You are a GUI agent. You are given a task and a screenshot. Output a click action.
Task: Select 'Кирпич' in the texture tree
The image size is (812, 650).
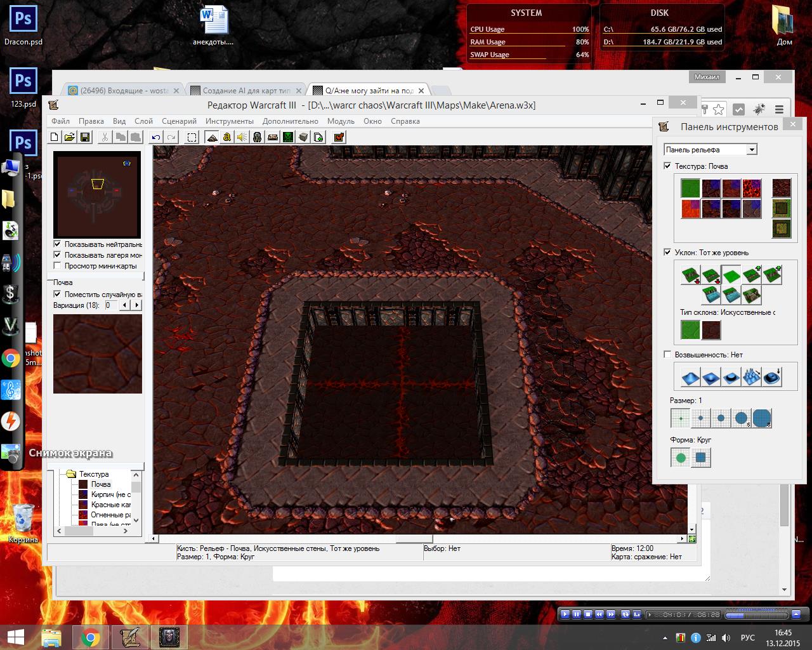tap(111, 494)
